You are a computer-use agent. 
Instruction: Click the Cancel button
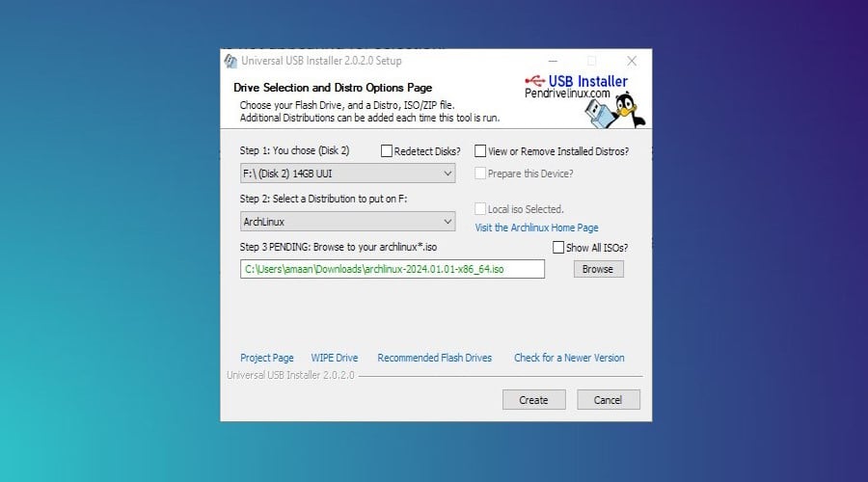(x=609, y=399)
